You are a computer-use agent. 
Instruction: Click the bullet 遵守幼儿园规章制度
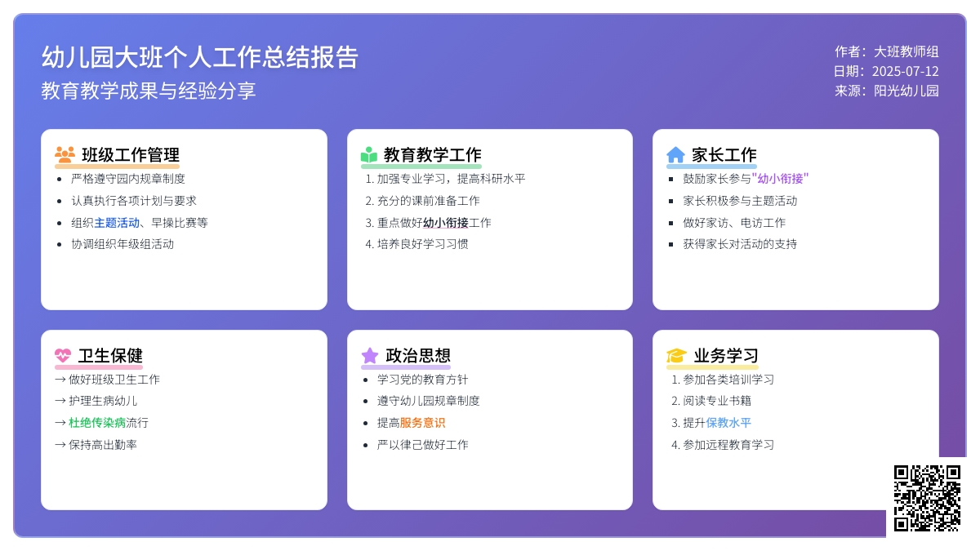click(x=429, y=401)
